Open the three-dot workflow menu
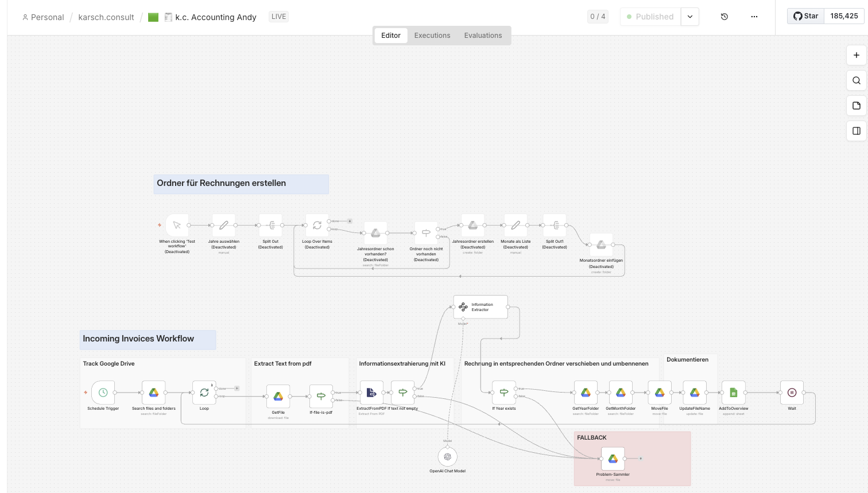Screen dimensions: 868x493 coord(754,17)
